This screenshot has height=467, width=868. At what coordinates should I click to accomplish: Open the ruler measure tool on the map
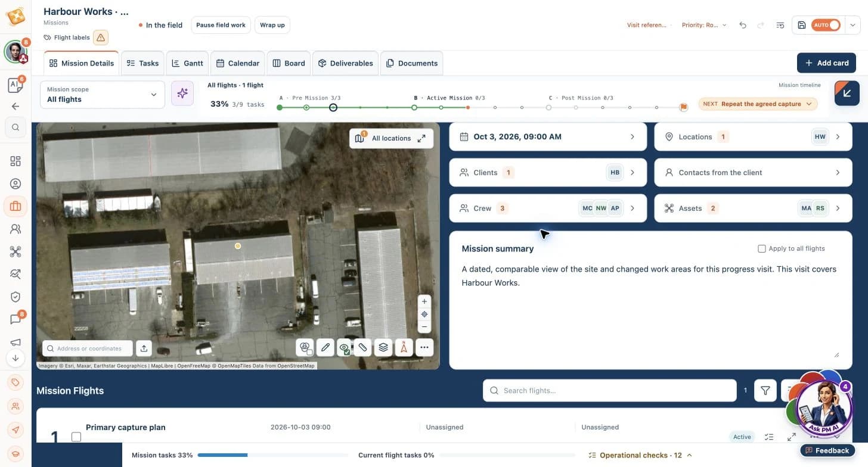(x=363, y=347)
